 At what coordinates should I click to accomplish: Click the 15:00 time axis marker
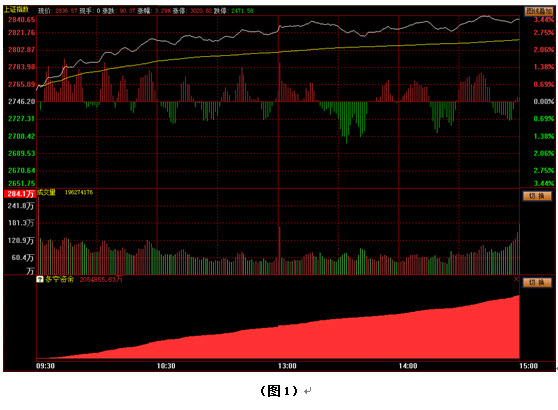pos(528,366)
